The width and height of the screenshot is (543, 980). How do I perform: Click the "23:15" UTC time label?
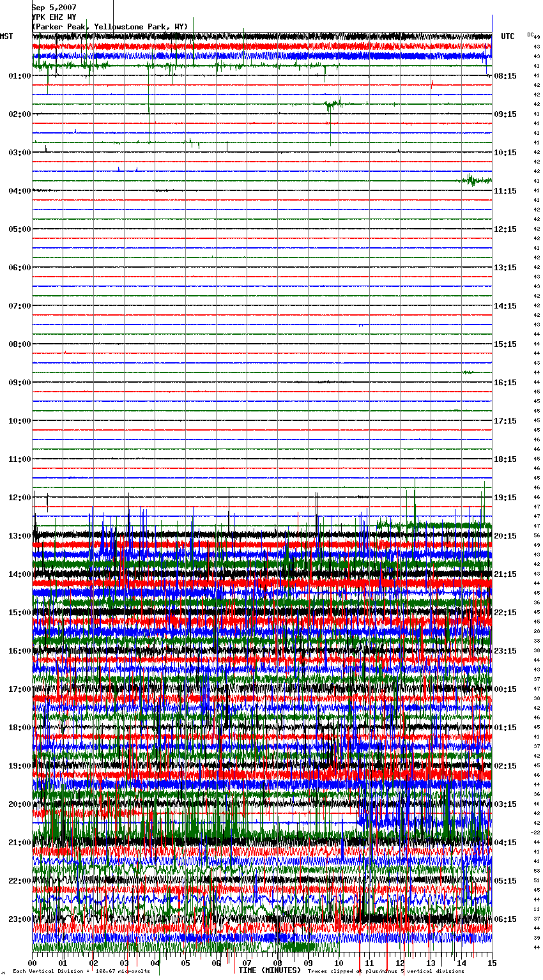[x=505, y=651]
